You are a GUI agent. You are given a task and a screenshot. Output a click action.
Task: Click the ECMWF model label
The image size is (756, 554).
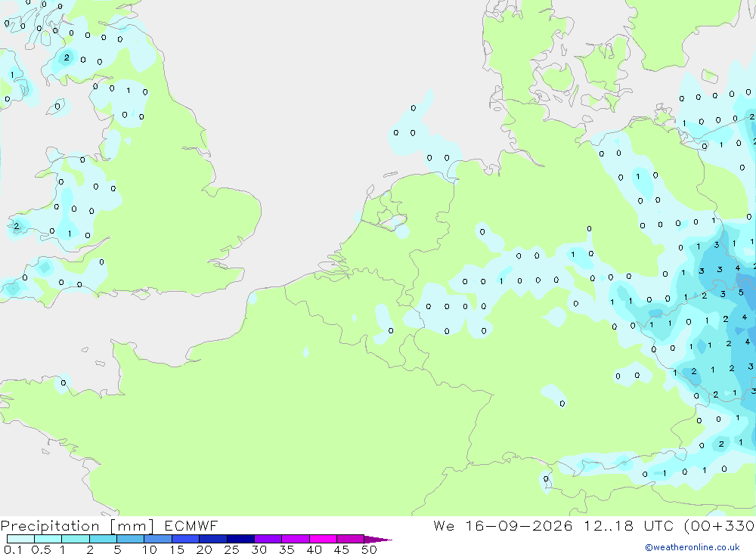(191, 525)
